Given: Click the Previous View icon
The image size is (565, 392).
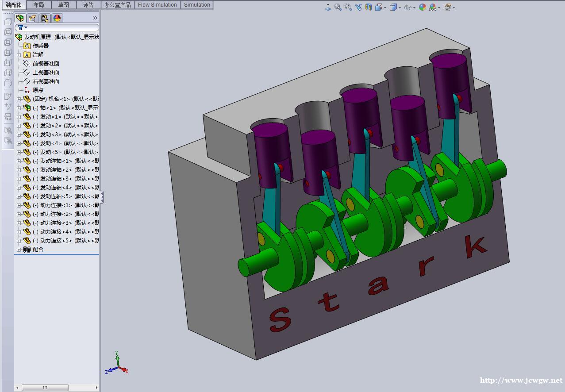Looking at the screenshot, I should point(358,7).
